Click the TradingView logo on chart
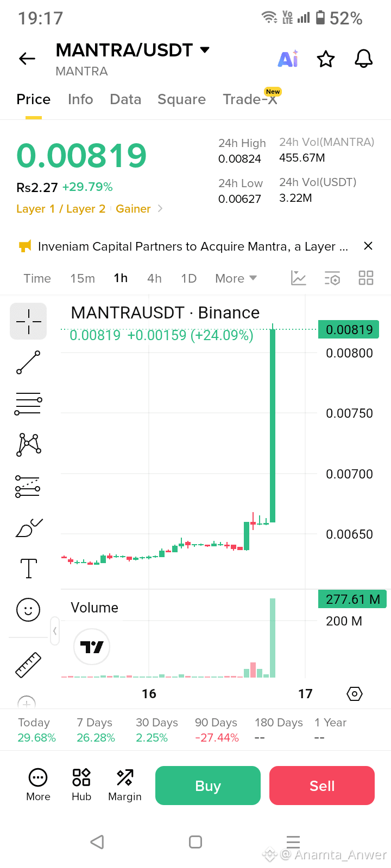 click(x=92, y=647)
